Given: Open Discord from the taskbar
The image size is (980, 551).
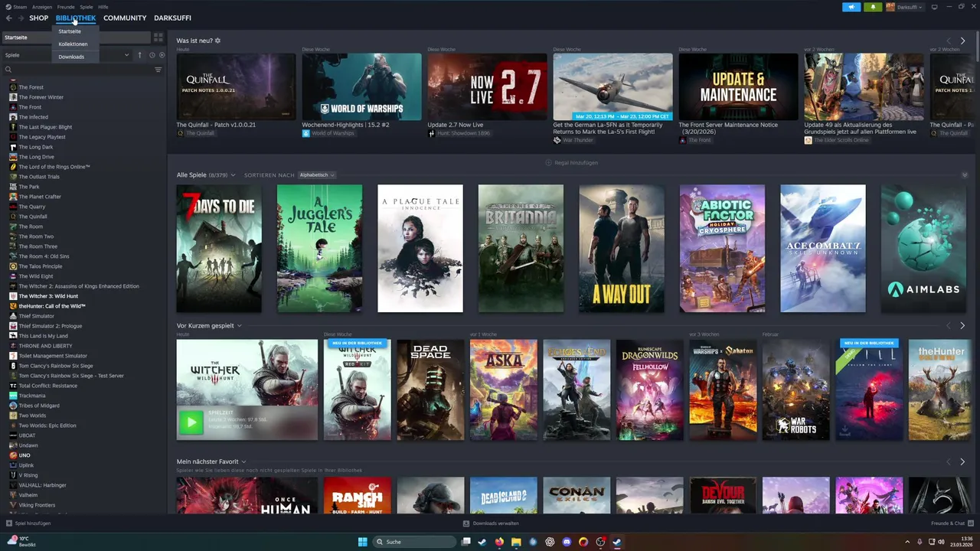Looking at the screenshot, I should tap(567, 542).
